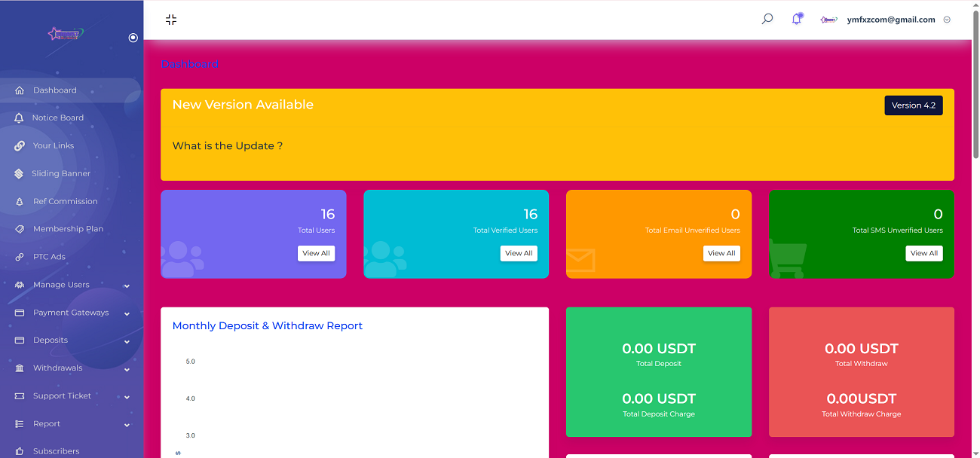This screenshot has width=980, height=458.
Task: Click the Dashboard home icon in sidebar
Action: coord(20,90)
